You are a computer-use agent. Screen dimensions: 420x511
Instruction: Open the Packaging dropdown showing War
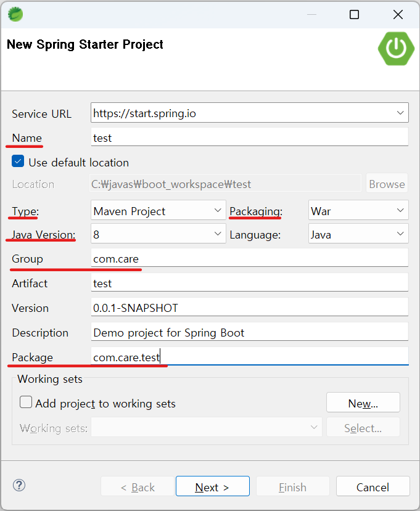[x=400, y=210]
